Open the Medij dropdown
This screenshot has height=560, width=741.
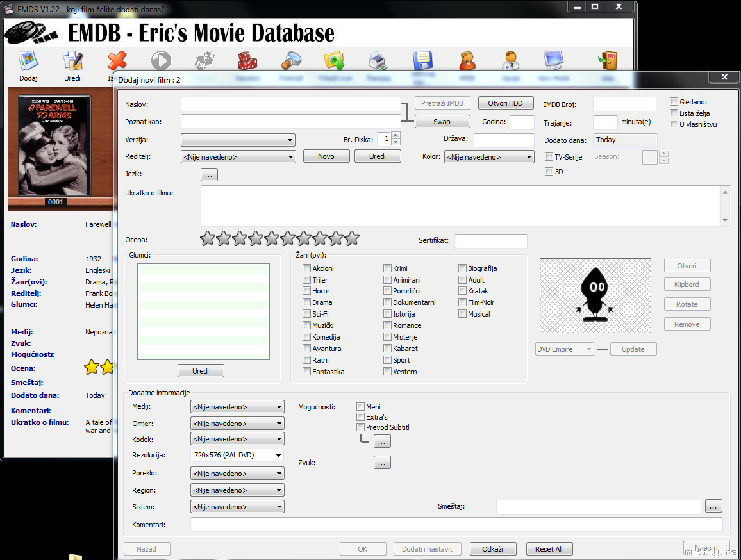coord(237,406)
